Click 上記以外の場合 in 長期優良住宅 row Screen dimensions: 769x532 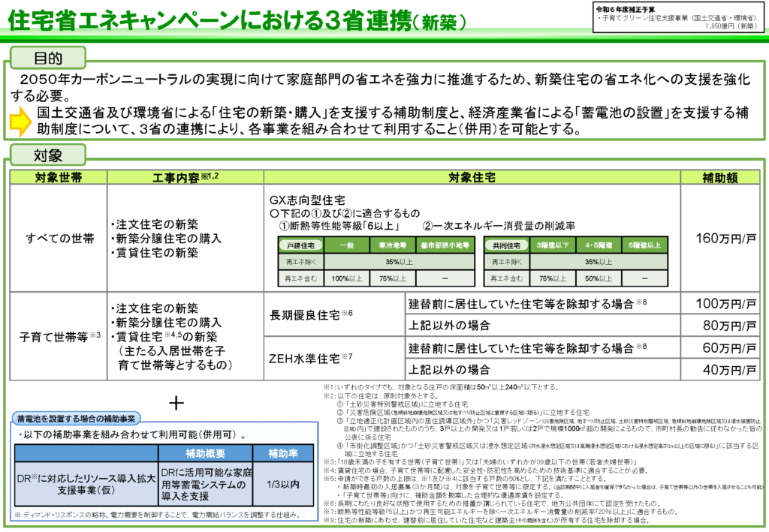(x=449, y=325)
